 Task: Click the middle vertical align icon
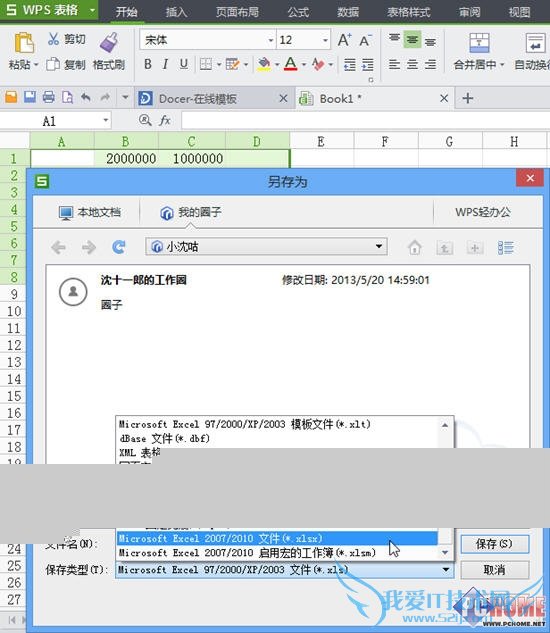pos(412,39)
